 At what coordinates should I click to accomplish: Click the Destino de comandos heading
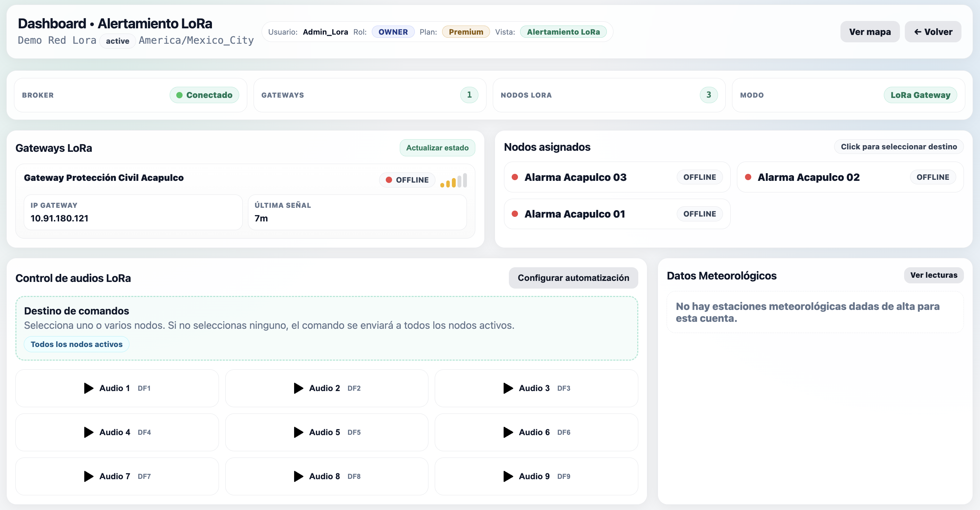point(77,311)
